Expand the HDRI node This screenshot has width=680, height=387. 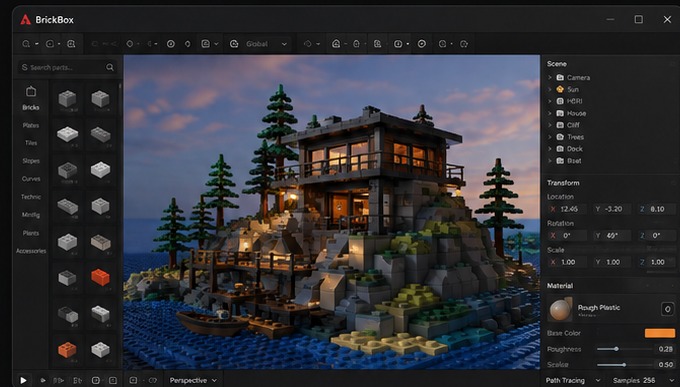[x=550, y=101]
